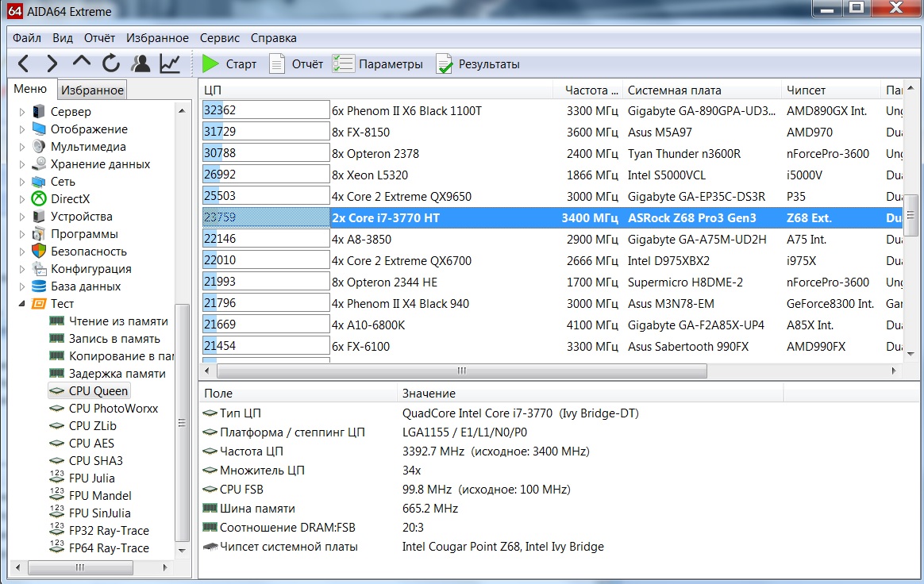
Task: Sort by the Системная плата column header
Action: [702, 90]
